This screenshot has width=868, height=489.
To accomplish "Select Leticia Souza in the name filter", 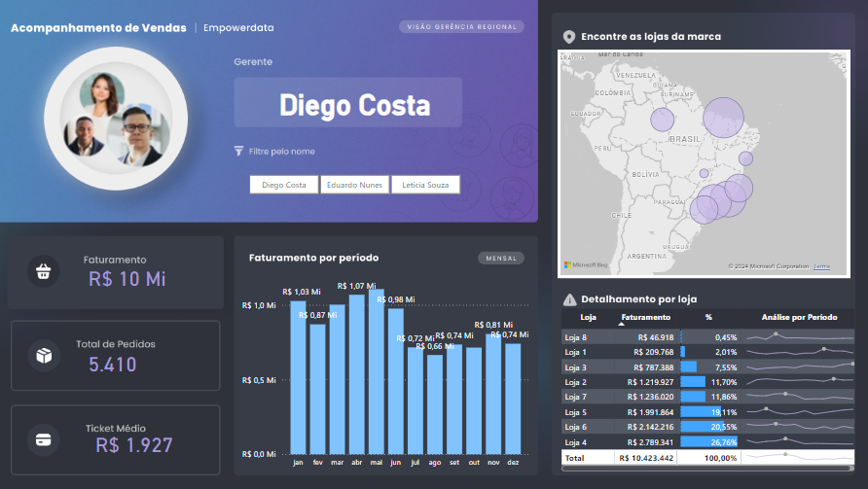I will (x=425, y=185).
